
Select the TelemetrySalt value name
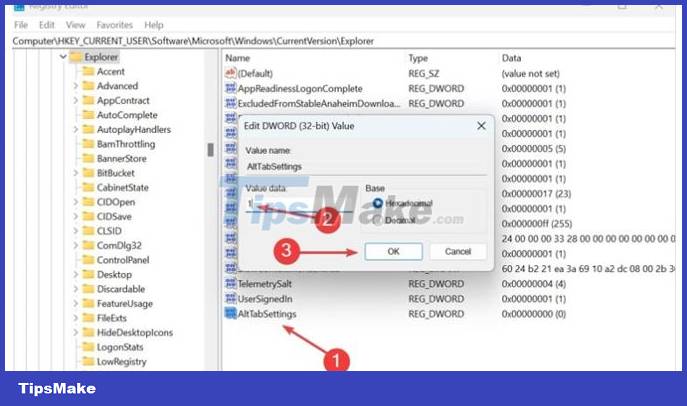(x=264, y=284)
